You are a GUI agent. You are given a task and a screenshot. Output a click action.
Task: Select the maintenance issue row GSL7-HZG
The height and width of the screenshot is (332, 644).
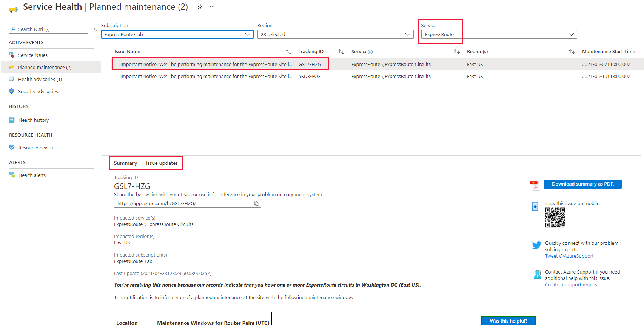click(377, 64)
